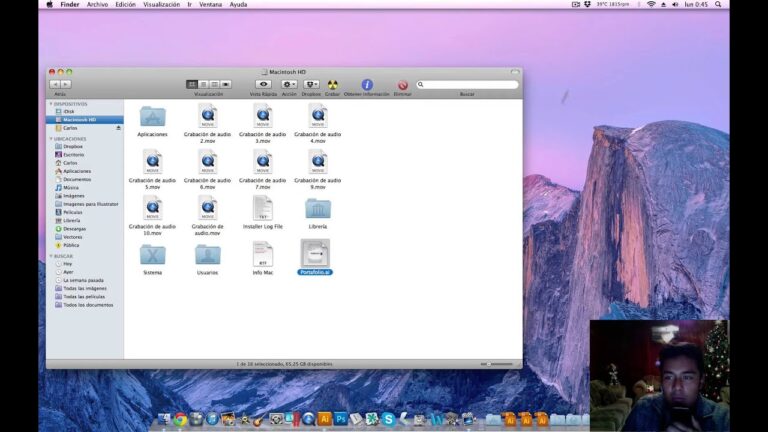Click the Eliminar toolbar icon

click(403, 85)
